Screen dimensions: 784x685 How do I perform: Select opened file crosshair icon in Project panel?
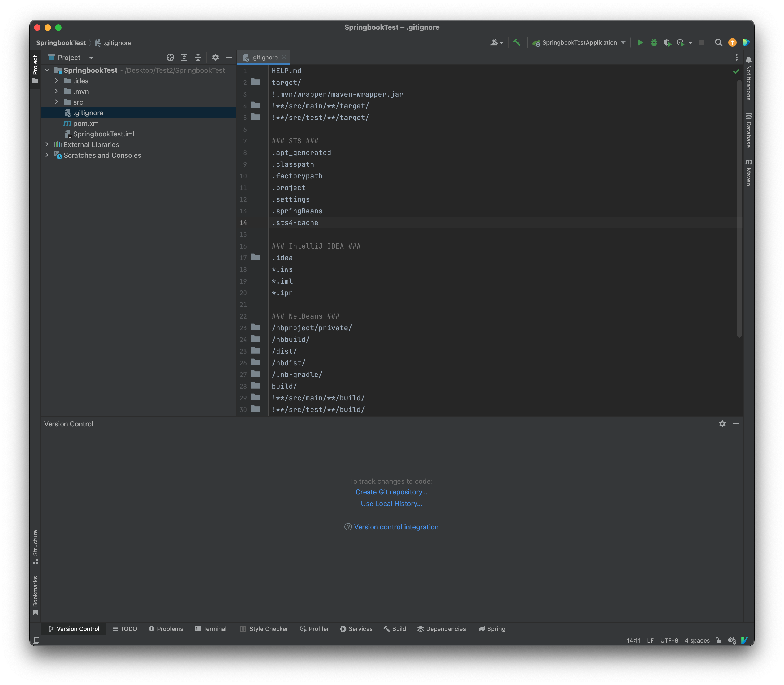point(170,57)
